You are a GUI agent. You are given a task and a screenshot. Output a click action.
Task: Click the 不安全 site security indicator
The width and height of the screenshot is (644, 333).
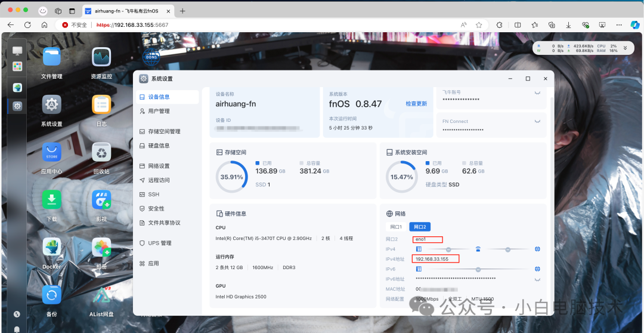point(75,24)
